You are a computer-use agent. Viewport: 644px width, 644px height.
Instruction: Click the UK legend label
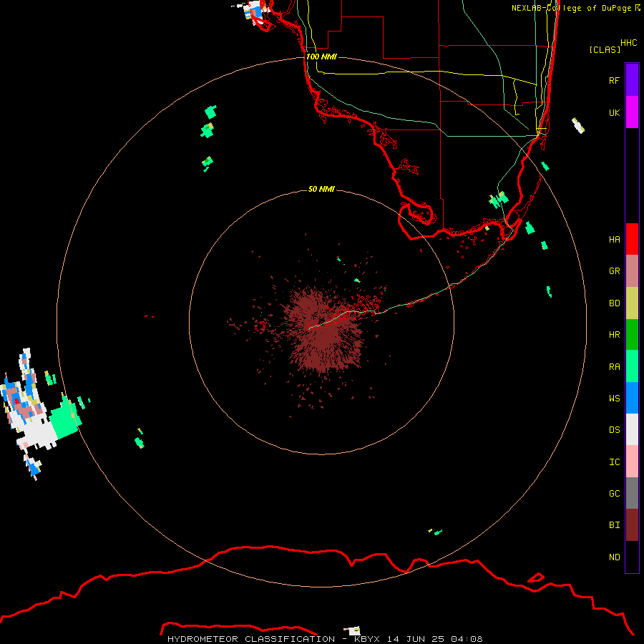(614, 113)
